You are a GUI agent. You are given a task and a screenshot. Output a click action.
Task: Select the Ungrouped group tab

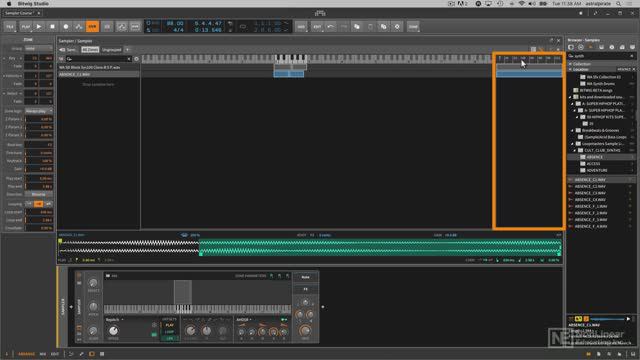[x=111, y=50]
